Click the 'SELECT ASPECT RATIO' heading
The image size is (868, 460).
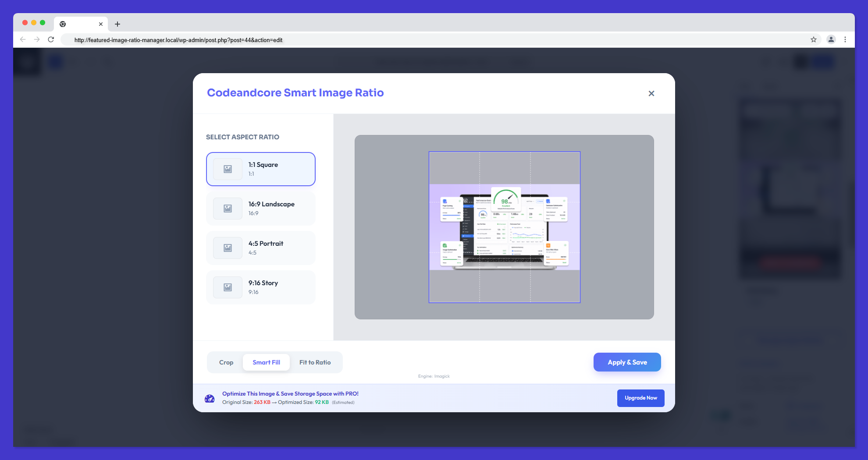tap(242, 137)
